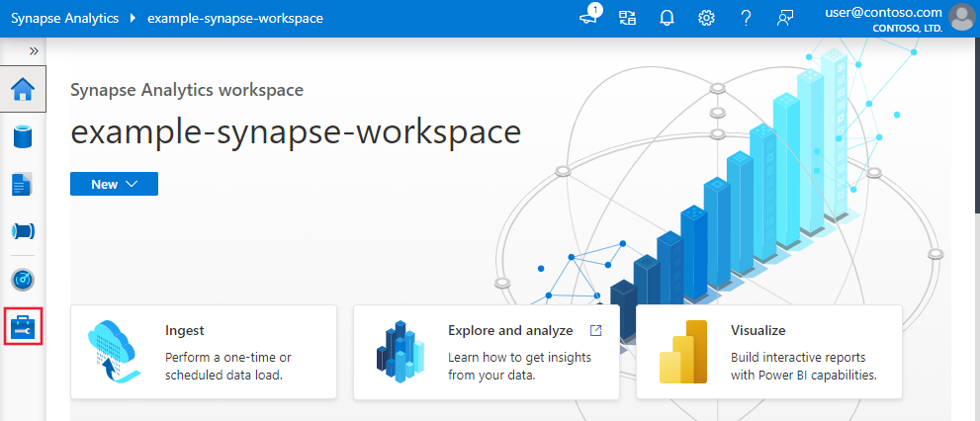Click 'Perform a one-time or scheduled data load.'
The image size is (980, 421).
(228, 367)
